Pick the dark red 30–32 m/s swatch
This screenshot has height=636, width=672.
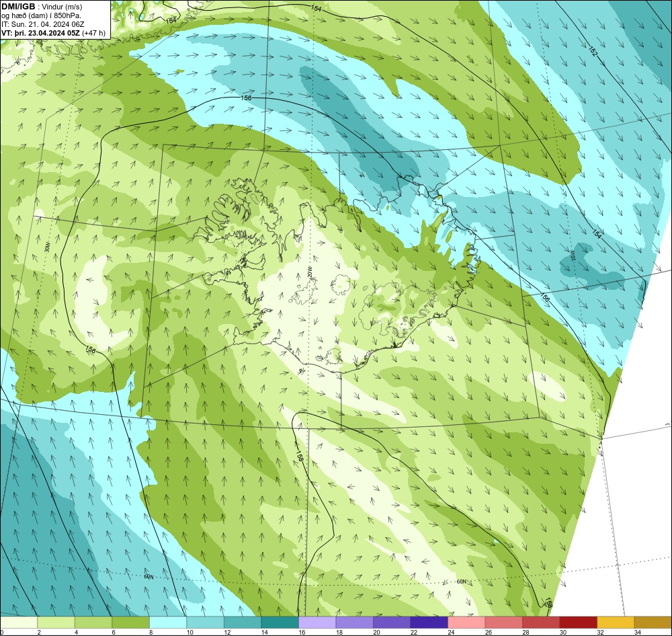(578, 623)
